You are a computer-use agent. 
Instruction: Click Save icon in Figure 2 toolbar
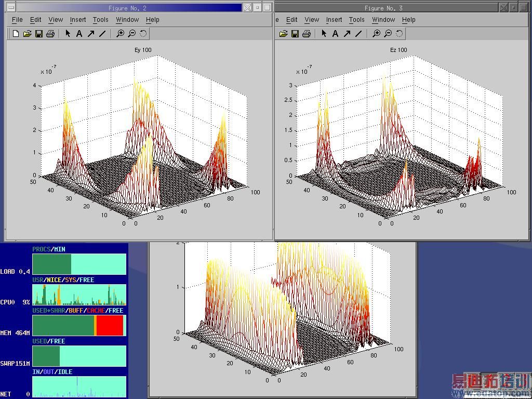tap(39, 34)
